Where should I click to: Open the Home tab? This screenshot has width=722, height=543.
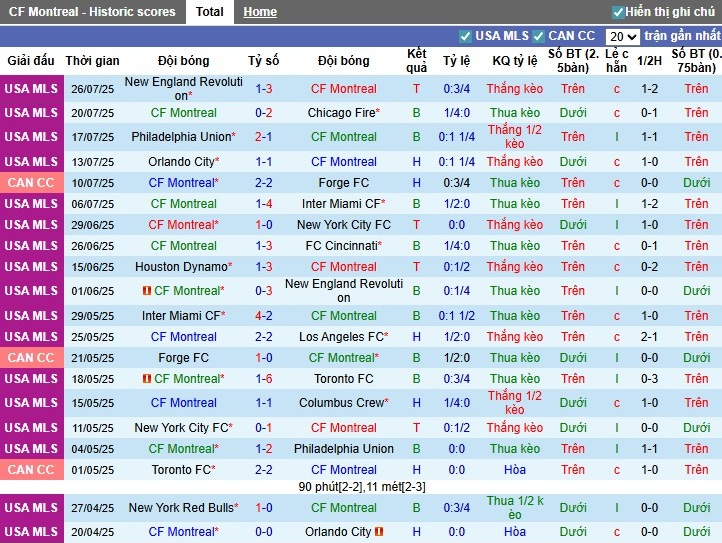260,12
